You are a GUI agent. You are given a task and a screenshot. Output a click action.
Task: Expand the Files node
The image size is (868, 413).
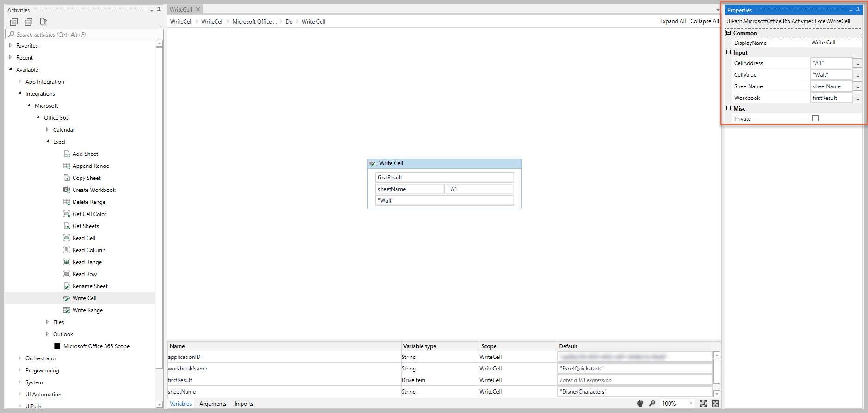[x=47, y=322]
